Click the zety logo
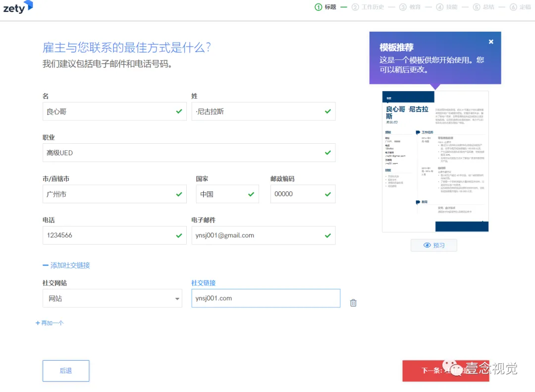Viewport: 535px width, 392px height. pyautogui.click(x=18, y=7)
